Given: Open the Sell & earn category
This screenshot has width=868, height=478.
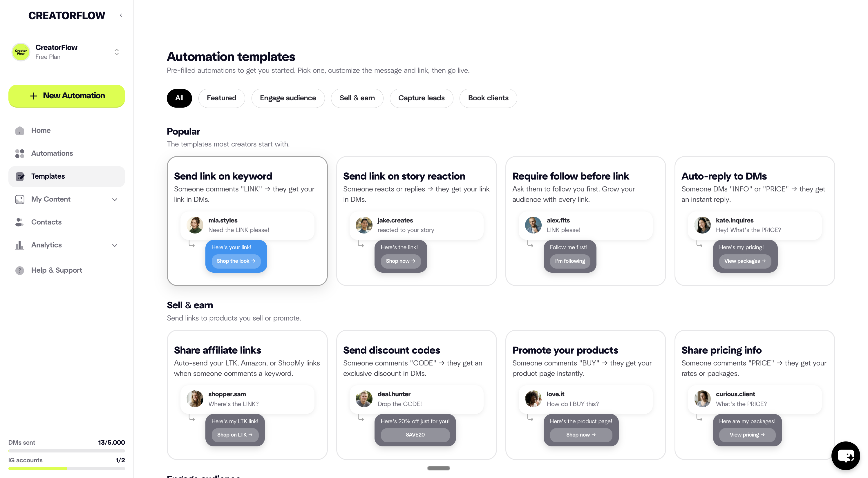Looking at the screenshot, I should (x=357, y=98).
